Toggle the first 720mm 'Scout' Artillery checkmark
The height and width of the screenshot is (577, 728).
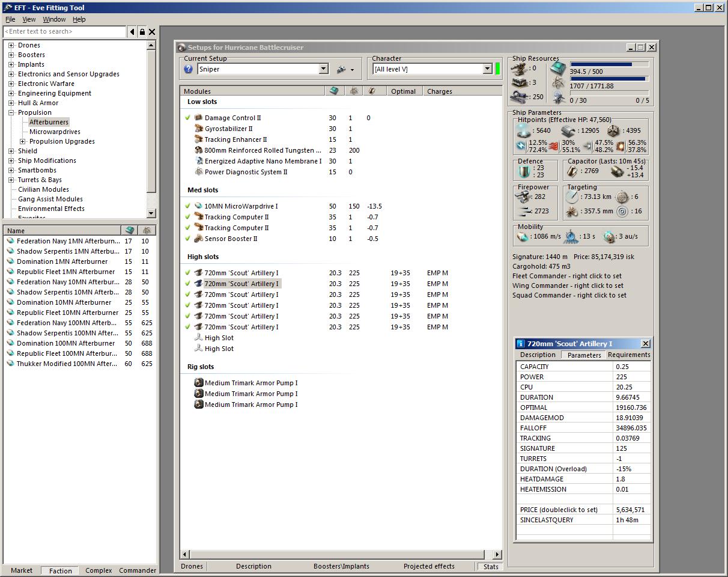point(188,273)
